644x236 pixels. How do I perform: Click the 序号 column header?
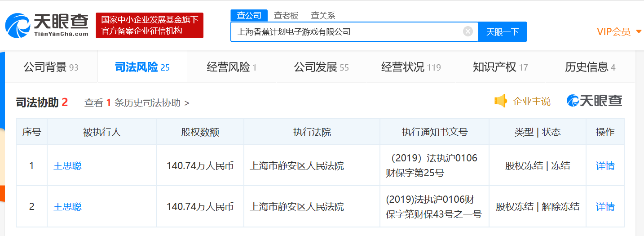tap(31, 132)
